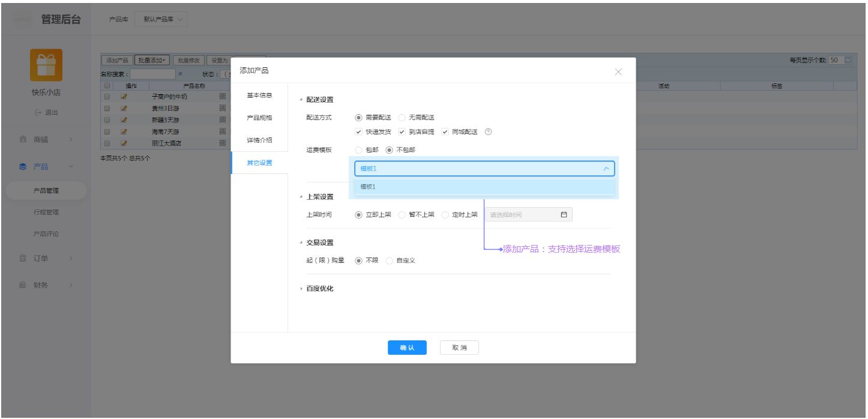
Task: Choose the 包邮 radio button
Action: (359, 150)
